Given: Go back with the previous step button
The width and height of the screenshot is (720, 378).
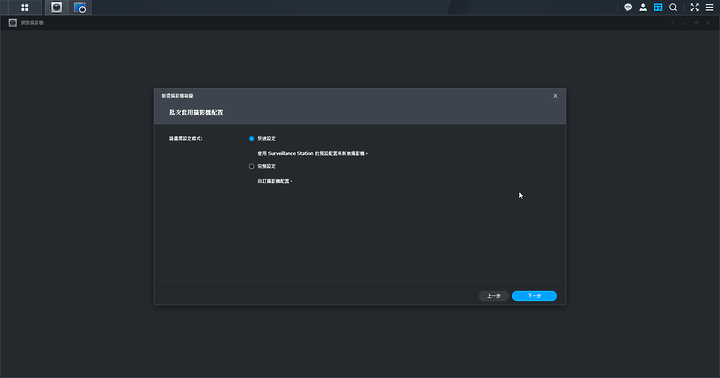Looking at the screenshot, I should [x=494, y=296].
